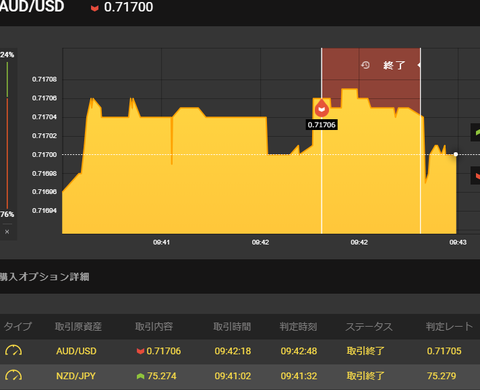Click the ステータス column header
Screen dimensions: 480x390
point(369,326)
